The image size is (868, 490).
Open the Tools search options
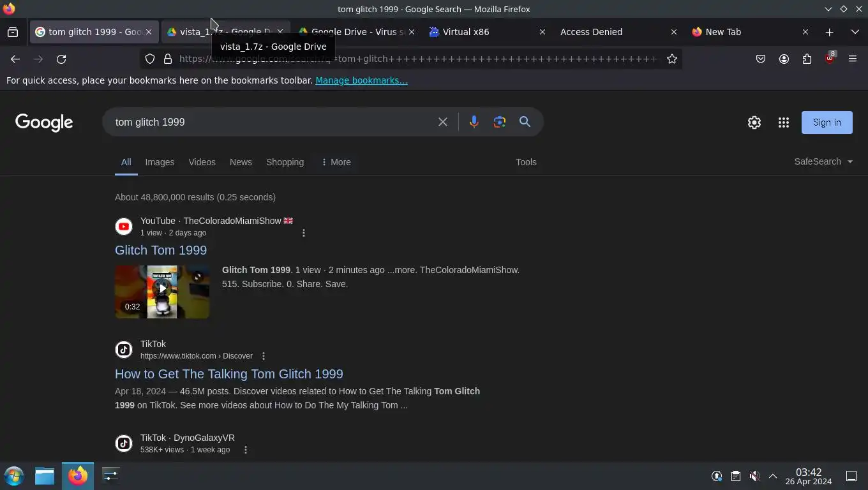coord(526,162)
